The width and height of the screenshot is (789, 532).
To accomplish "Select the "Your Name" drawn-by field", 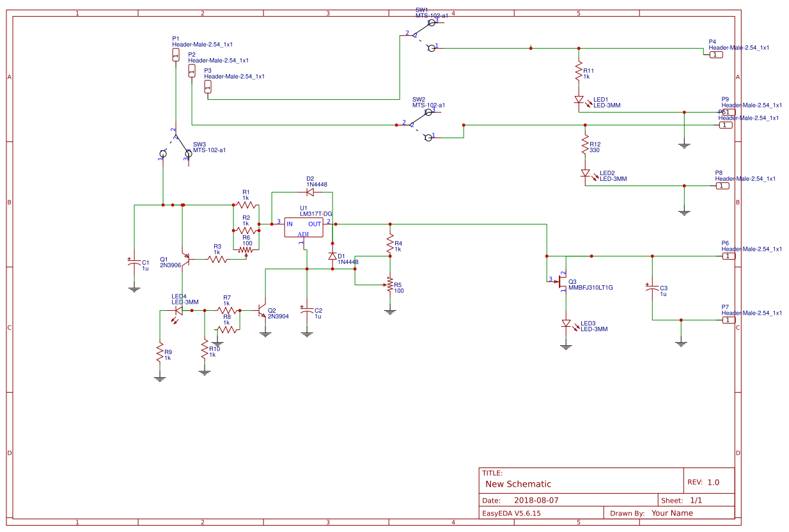I will pos(672,513).
